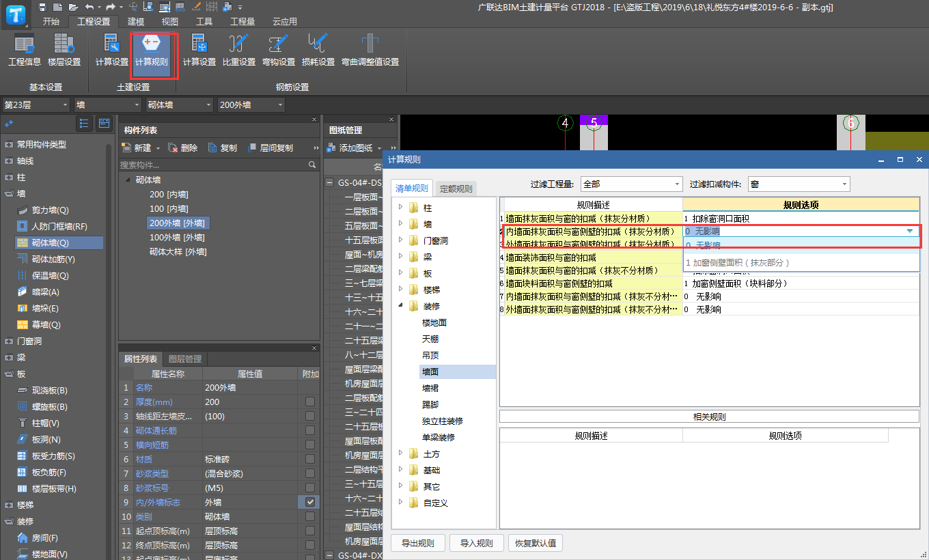Open the 200外墙 component dropdown
Screen dimensions: 929x560
coord(251,104)
